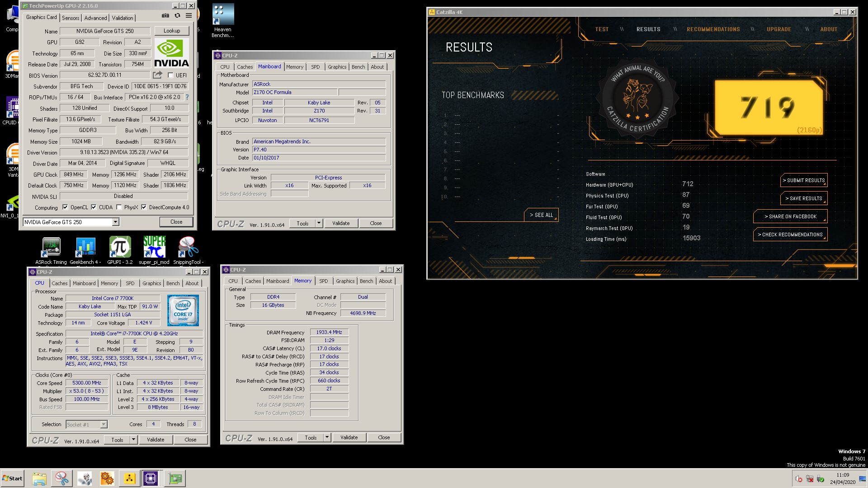The width and height of the screenshot is (868, 488).
Task: Toggle the PhysX computing checkbox
Action: tap(119, 207)
